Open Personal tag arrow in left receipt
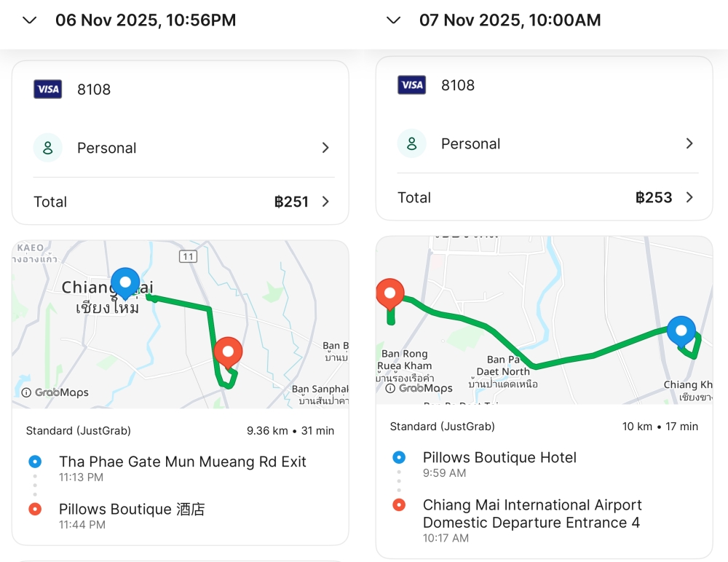 (x=325, y=148)
